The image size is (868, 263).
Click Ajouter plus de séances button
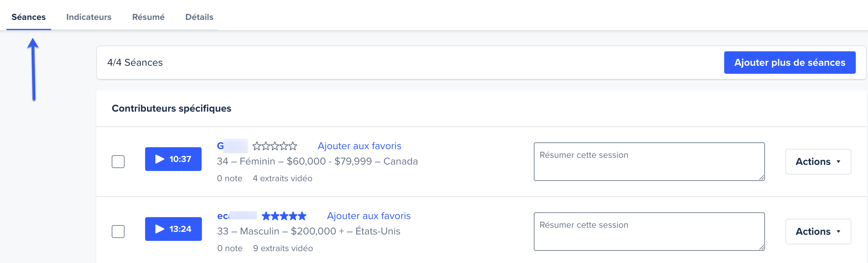pyautogui.click(x=789, y=63)
